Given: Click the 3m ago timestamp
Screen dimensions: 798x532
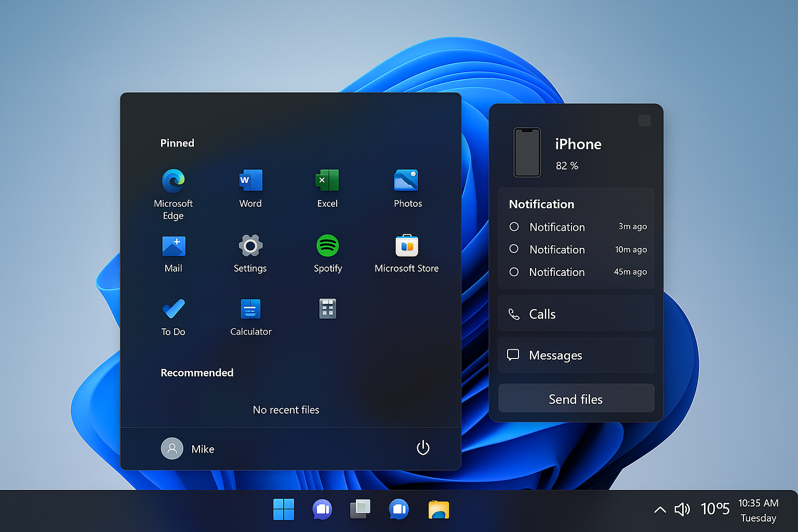Looking at the screenshot, I should tap(633, 227).
